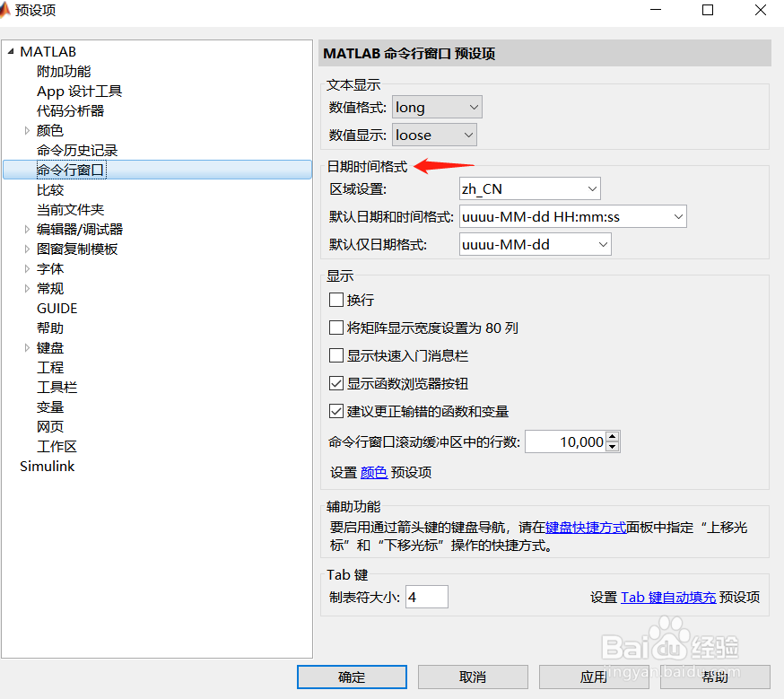Expand the 图窗复制模板 tree node

(x=27, y=249)
